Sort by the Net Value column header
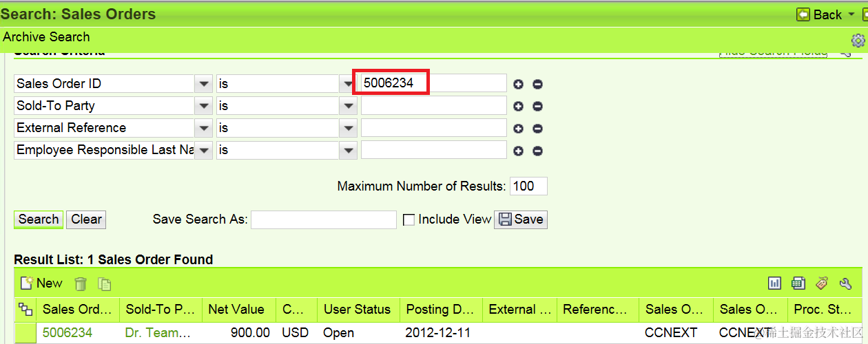This screenshot has width=868, height=344. pyautogui.click(x=239, y=310)
